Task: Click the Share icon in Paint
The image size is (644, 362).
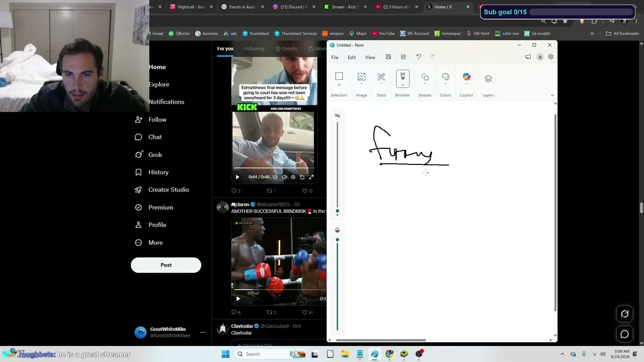Action: click(404, 57)
